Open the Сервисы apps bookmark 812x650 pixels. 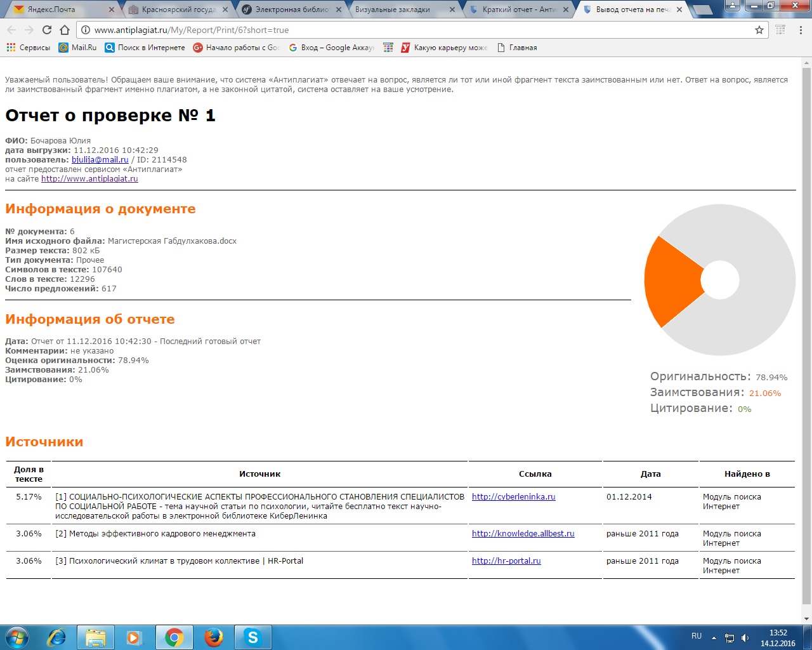29,48
